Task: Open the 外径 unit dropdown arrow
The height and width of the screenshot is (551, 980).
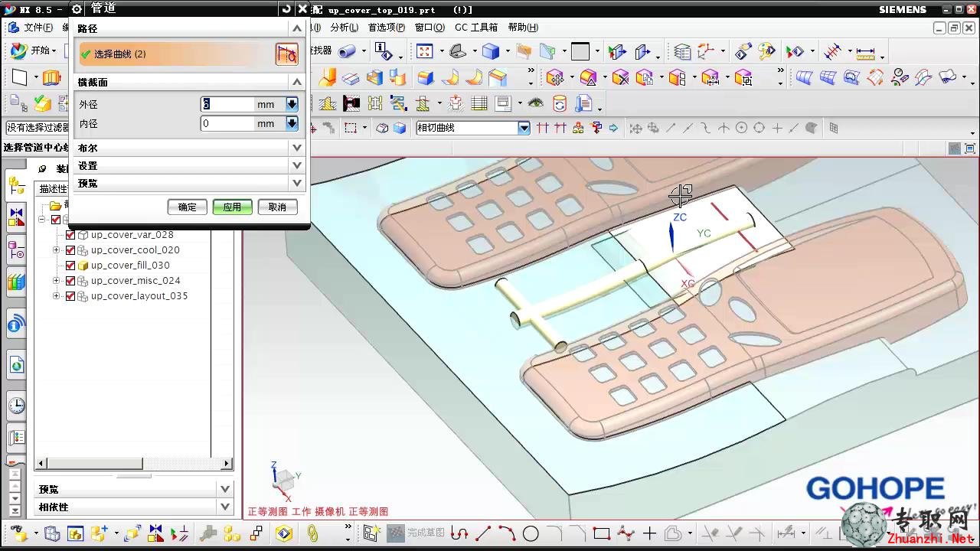Action: [292, 104]
